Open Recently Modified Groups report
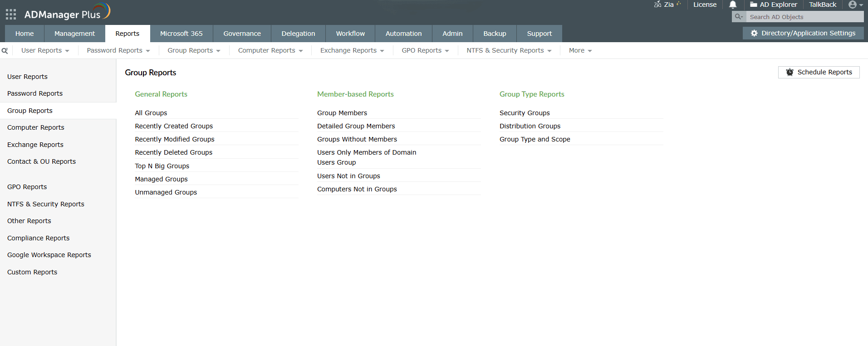Viewport: 868px width, 346px height. click(x=175, y=139)
